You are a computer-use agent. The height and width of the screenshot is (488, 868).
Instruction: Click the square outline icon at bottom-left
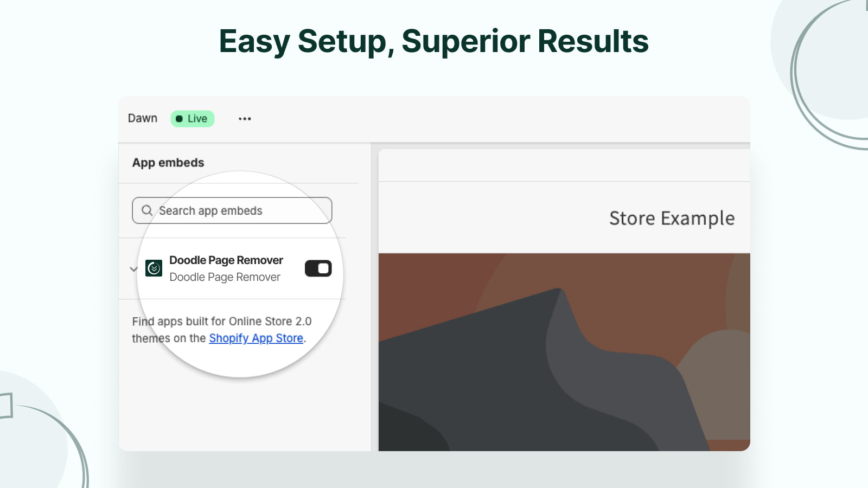click(5, 406)
